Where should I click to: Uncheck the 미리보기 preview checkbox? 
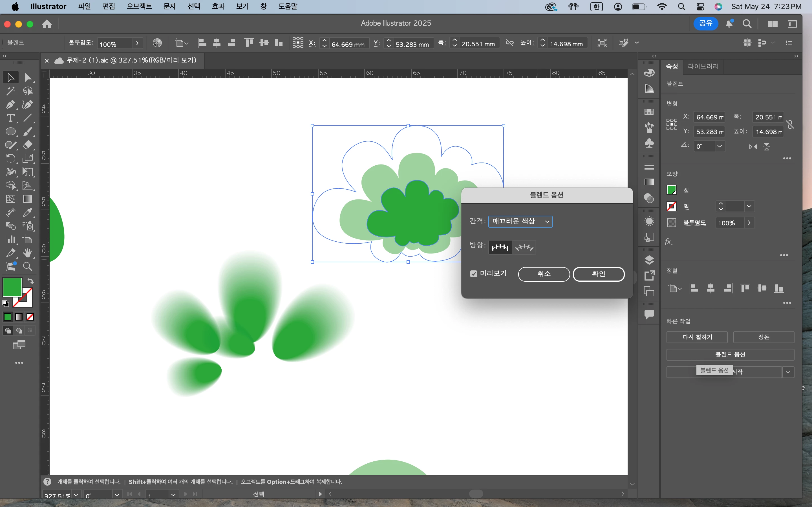point(473,273)
